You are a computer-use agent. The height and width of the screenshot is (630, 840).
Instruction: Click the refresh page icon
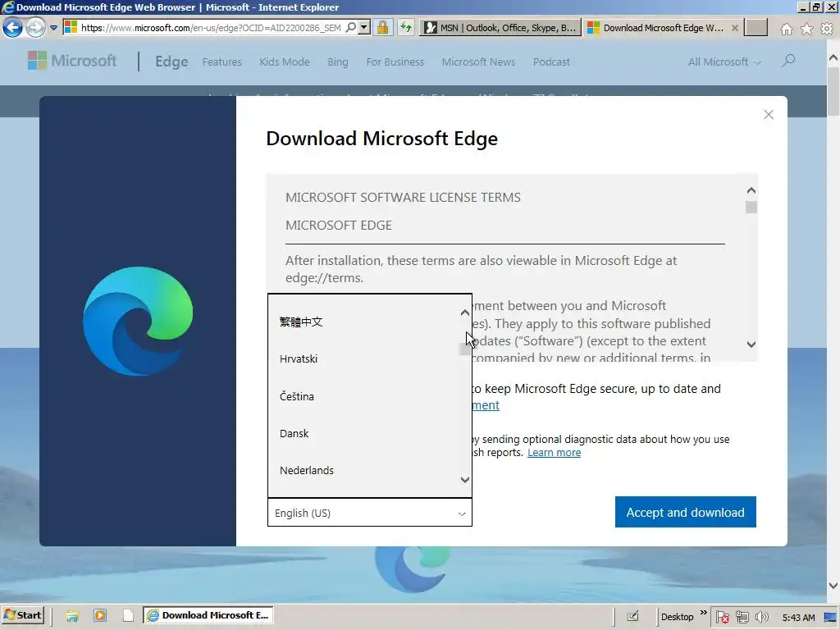406,27
